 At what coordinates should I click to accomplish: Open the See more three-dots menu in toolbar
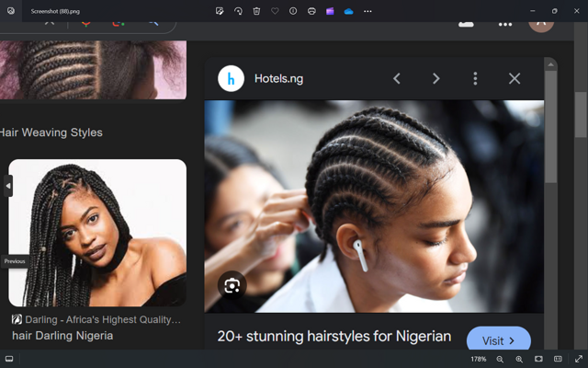pos(367,11)
